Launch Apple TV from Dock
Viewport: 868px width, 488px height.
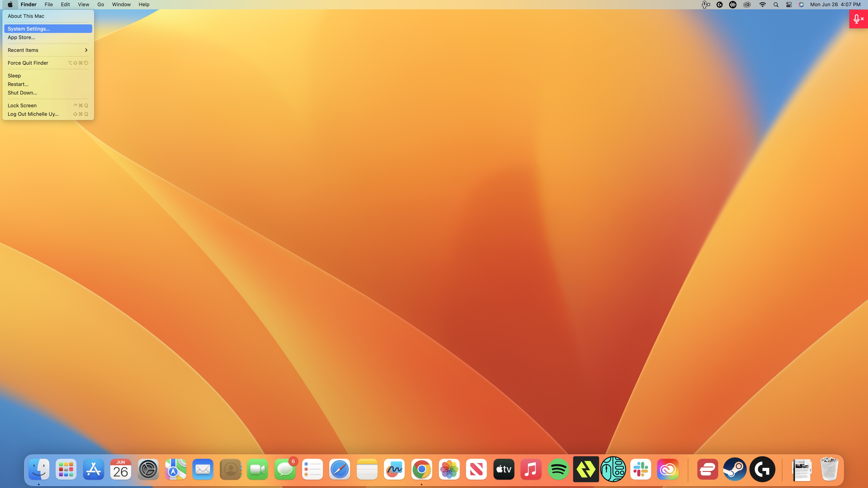(504, 469)
